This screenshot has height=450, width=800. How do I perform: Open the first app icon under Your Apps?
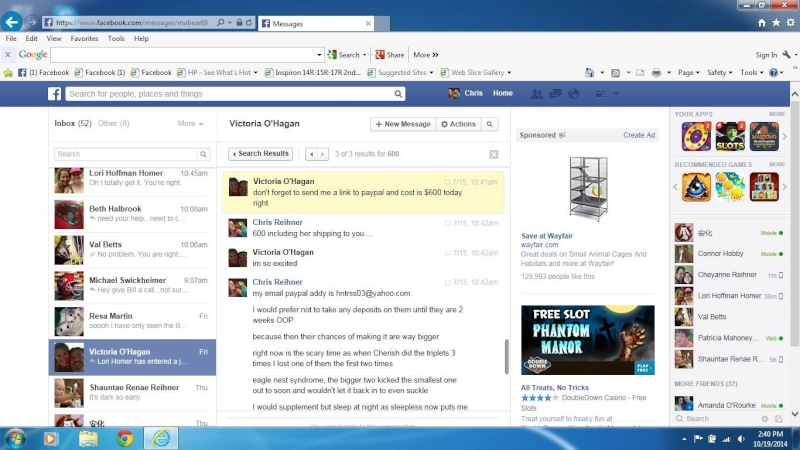click(696, 136)
